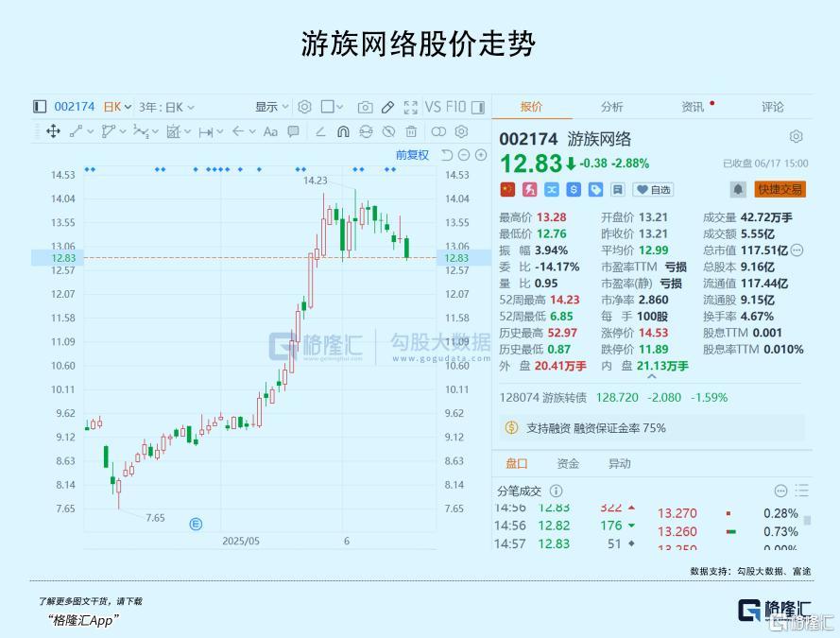Screen dimensions: 840x638
Task: Zoom in the chart with plus icon
Action: [481, 155]
